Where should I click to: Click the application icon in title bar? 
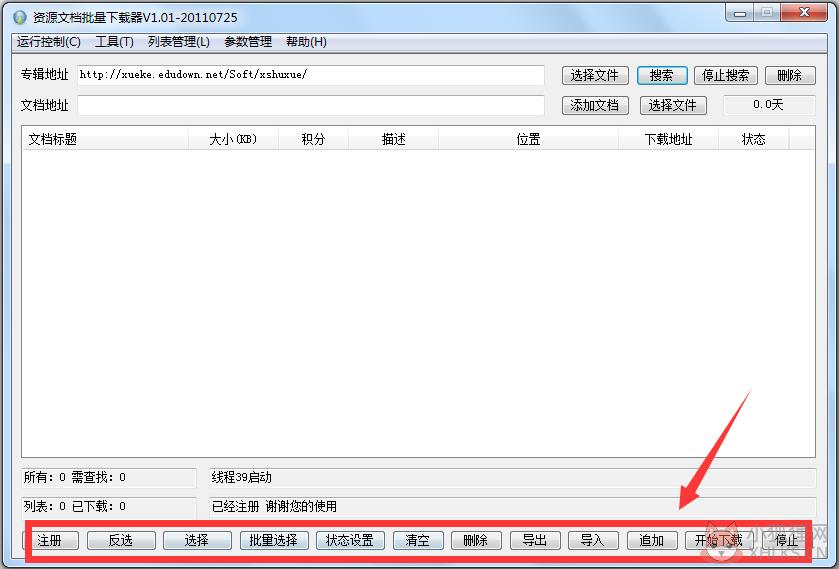coord(20,18)
